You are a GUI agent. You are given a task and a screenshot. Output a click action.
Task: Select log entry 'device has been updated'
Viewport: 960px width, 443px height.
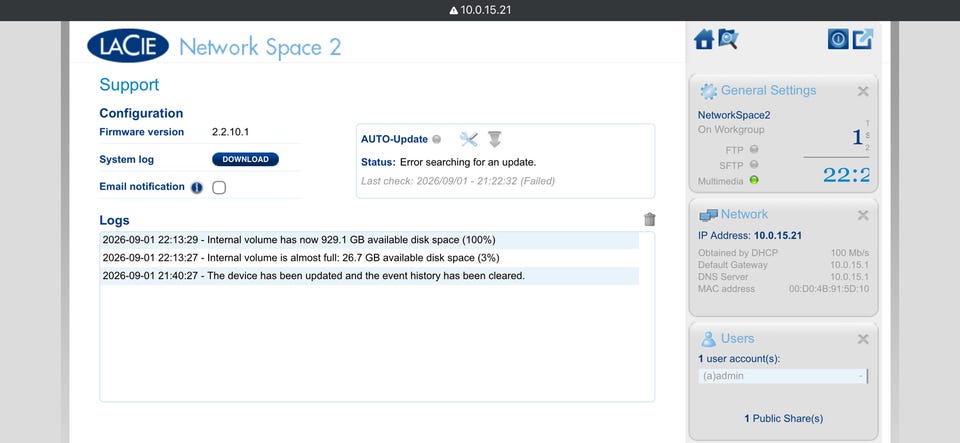coord(369,276)
